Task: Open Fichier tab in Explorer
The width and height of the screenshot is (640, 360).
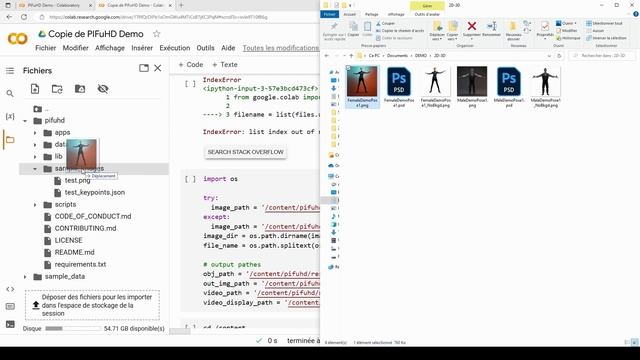Action: coord(329,14)
